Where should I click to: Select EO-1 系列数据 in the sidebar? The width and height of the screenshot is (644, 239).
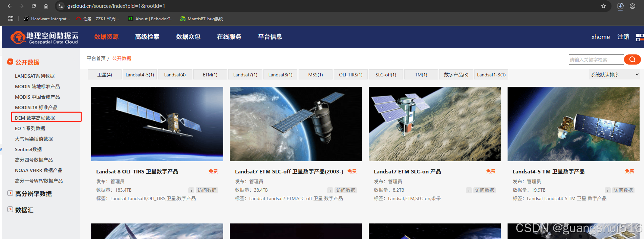[30, 128]
